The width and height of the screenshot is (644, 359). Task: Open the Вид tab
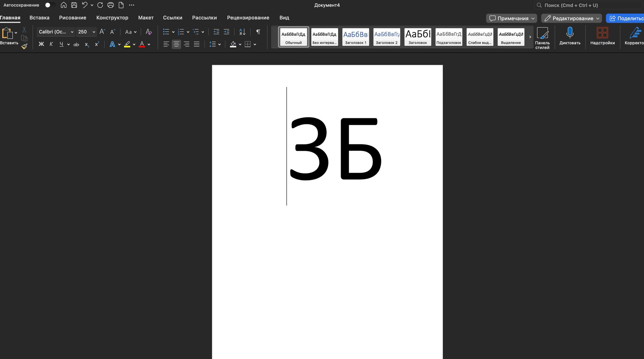(x=284, y=18)
